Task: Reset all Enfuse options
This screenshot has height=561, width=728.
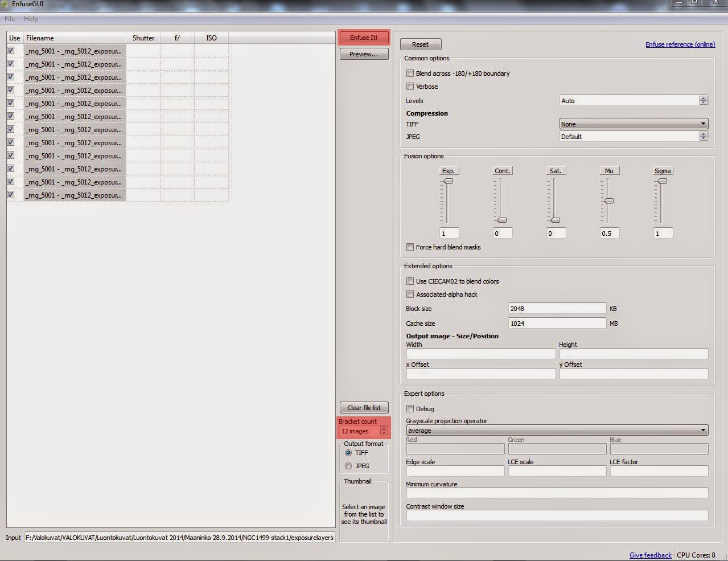Action: [420, 44]
